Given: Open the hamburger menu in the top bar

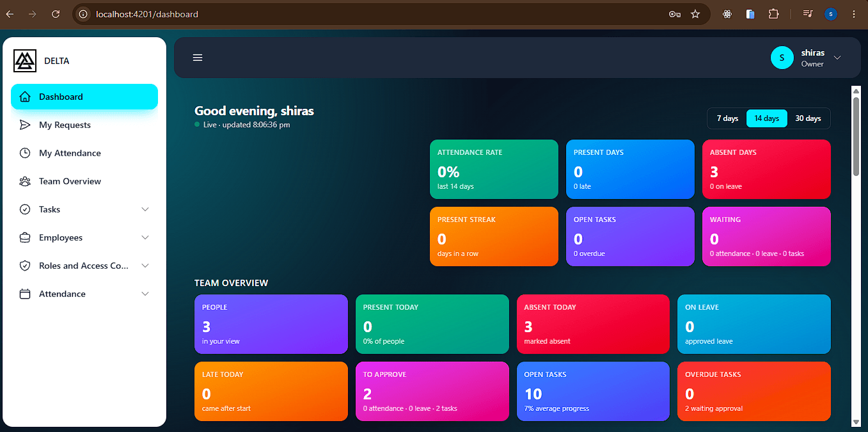Looking at the screenshot, I should (198, 58).
